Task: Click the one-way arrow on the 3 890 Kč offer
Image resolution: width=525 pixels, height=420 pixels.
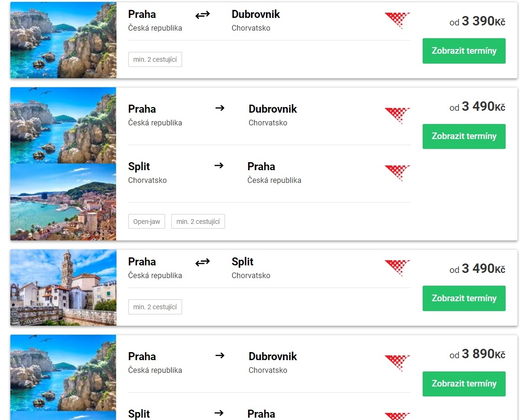Action: [x=220, y=355]
